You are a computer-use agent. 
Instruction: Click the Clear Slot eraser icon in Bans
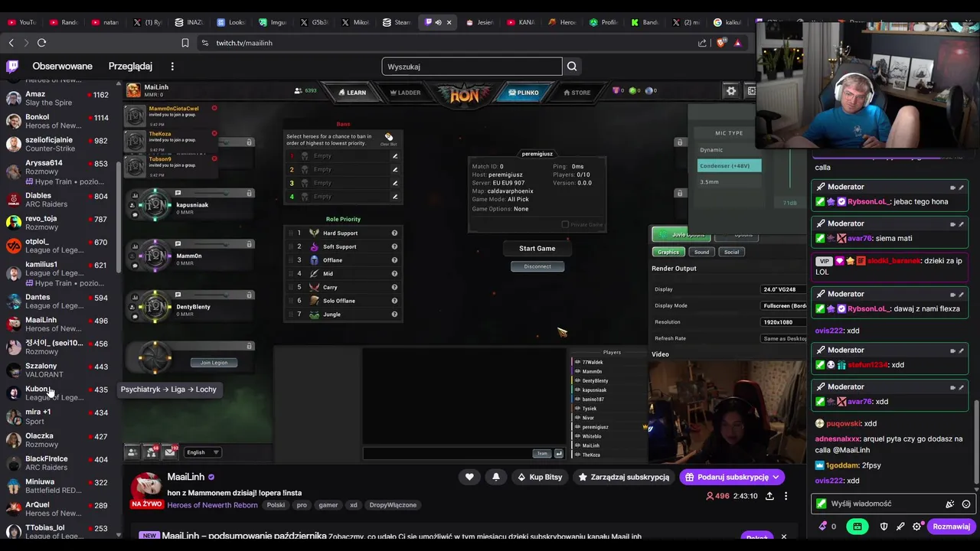pyautogui.click(x=389, y=137)
